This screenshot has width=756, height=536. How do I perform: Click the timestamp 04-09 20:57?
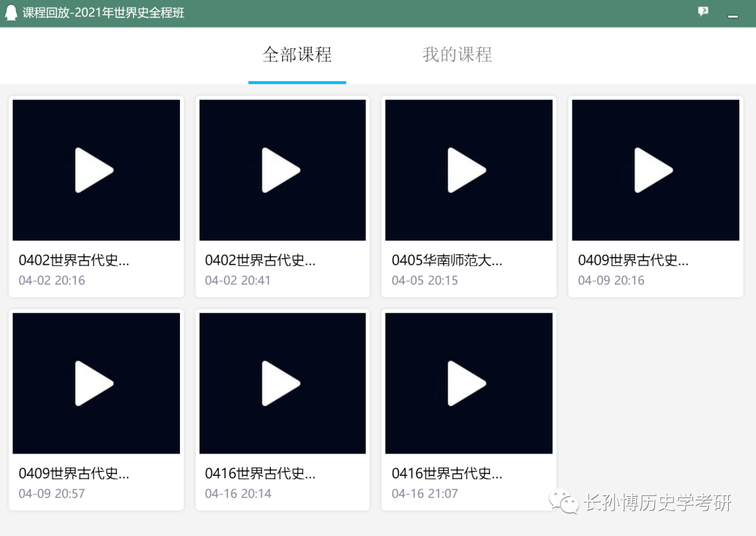click(52, 493)
